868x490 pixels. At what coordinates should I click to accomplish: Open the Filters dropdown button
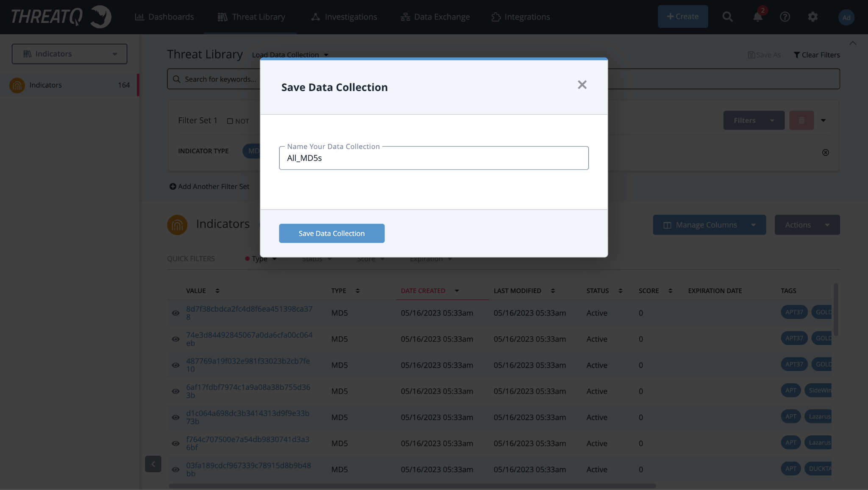click(x=754, y=120)
